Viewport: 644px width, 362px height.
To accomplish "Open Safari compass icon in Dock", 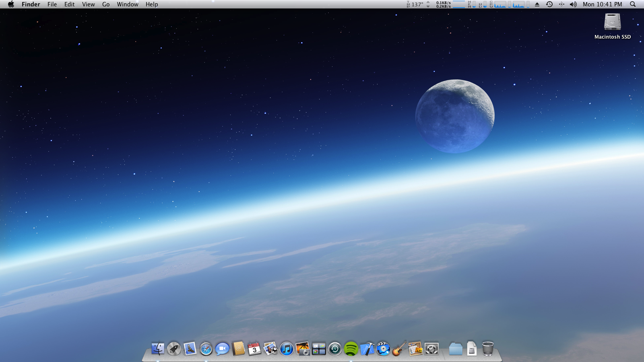I will 206,349.
